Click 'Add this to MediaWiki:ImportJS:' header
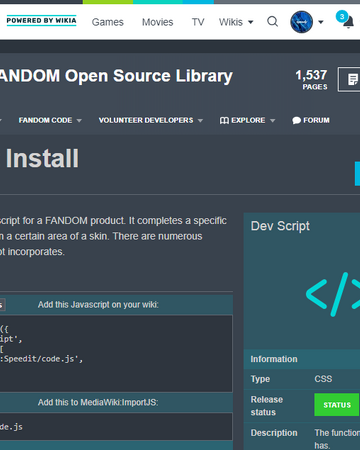This screenshot has width=360, height=450. (98, 402)
